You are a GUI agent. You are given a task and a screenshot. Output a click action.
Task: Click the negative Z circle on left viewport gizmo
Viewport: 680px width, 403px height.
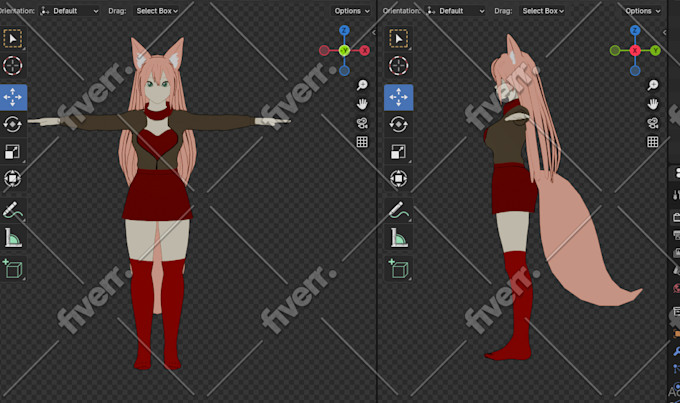point(344,71)
